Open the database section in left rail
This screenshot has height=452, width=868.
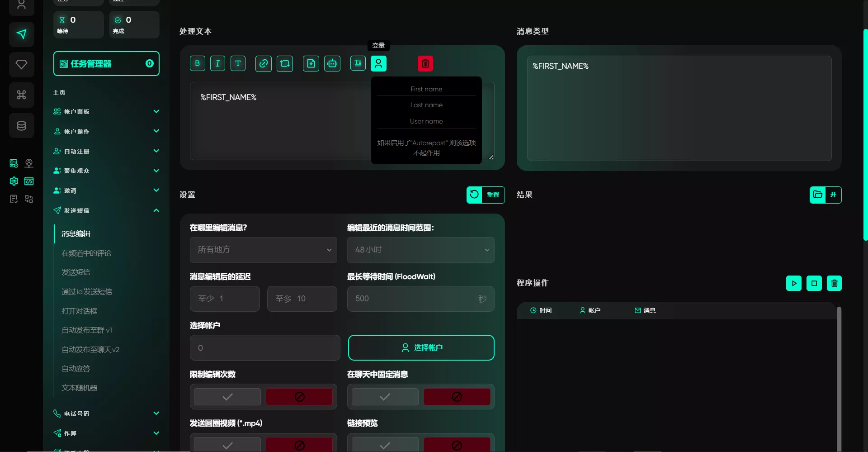(21, 125)
